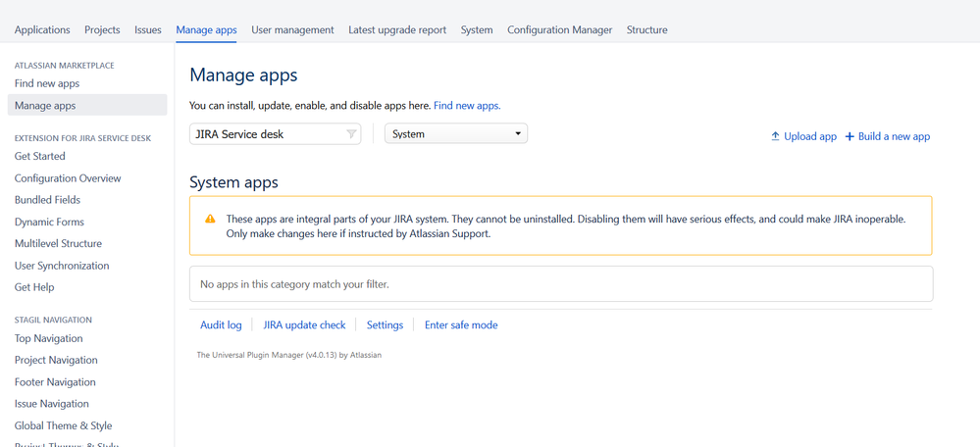Image resolution: width=980 pixels, height=447 pixels.
Task: Open the Audit log link
Action: tap(221, 324)
